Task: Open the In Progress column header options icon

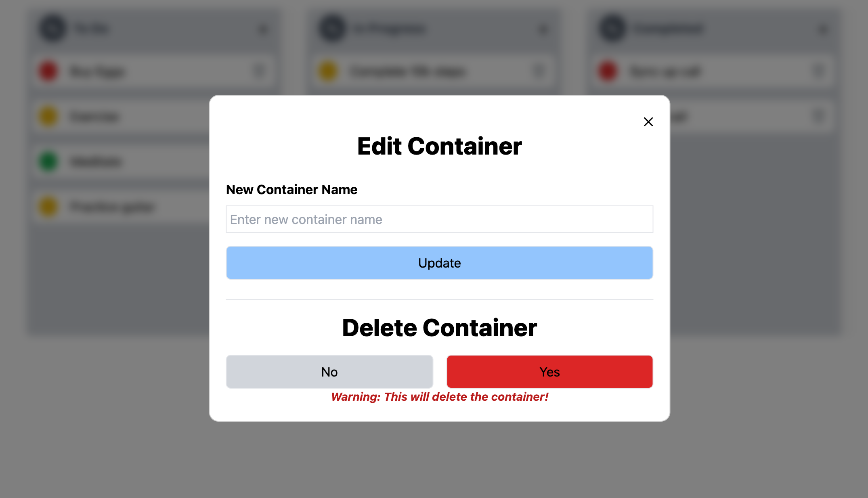Action: 543,29
